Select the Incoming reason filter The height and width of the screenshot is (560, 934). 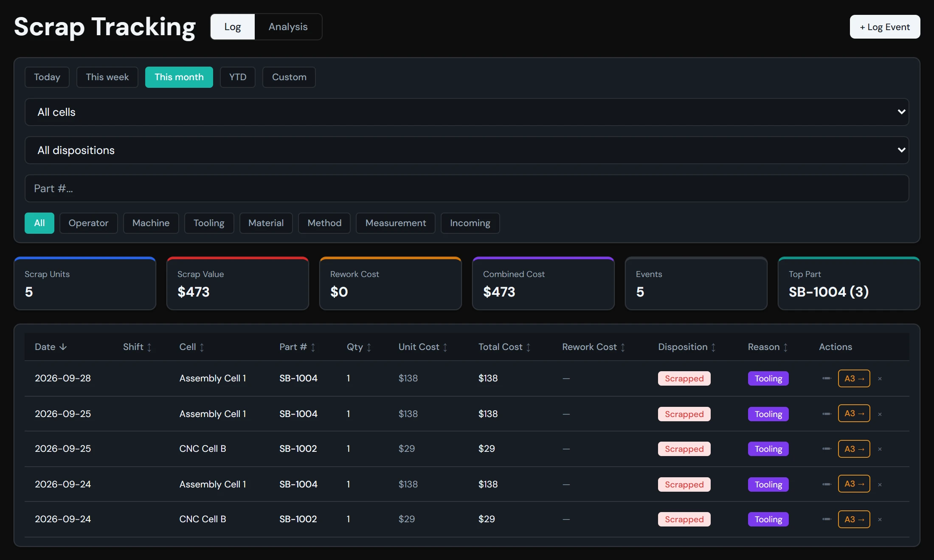pyautogui.click(x=470, y=223)
